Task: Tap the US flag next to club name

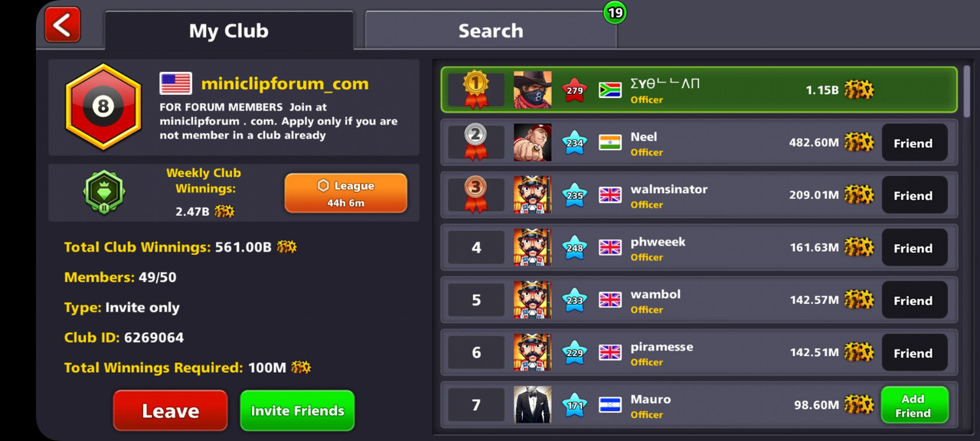Action: 175,83
